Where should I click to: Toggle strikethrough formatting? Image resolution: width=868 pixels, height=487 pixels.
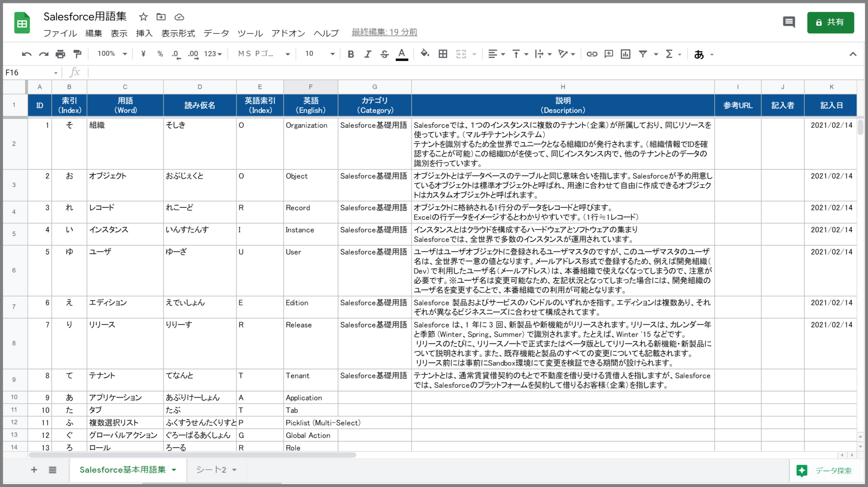384,54
